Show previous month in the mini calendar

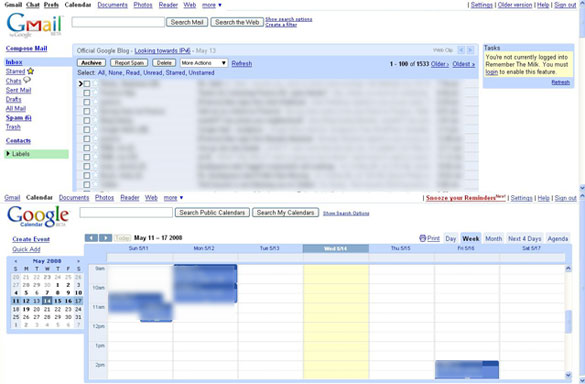(16, 261)
